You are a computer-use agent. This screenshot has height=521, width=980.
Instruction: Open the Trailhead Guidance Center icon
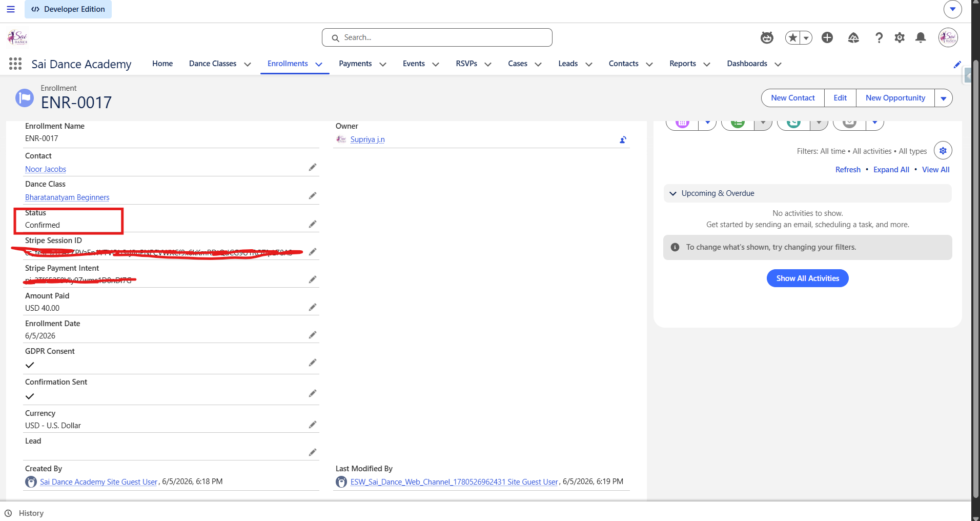[x=853, y=37]
